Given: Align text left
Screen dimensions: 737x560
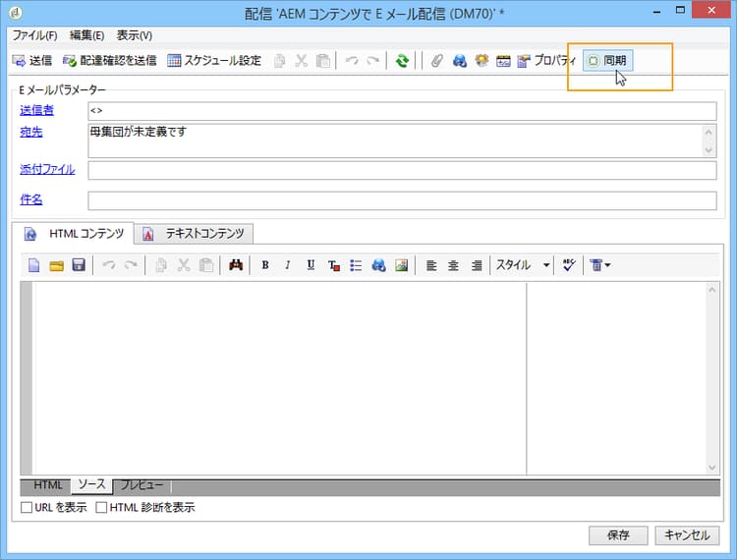Looking at the screenshot, I should tap(431, 265).
